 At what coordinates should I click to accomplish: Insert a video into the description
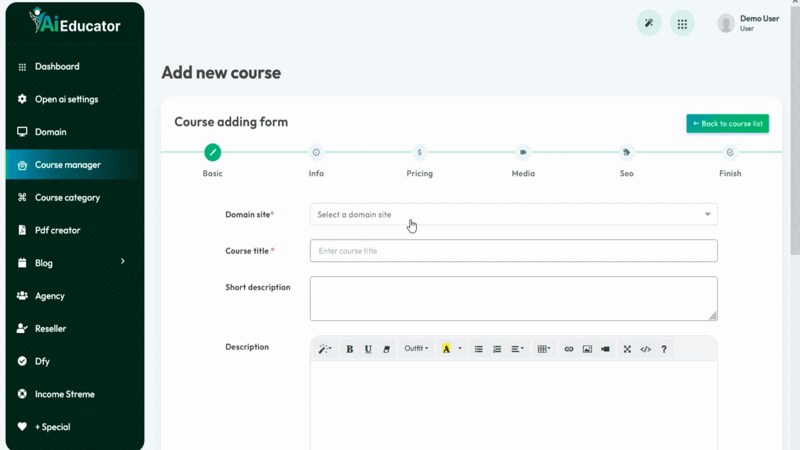click(605, 349)
